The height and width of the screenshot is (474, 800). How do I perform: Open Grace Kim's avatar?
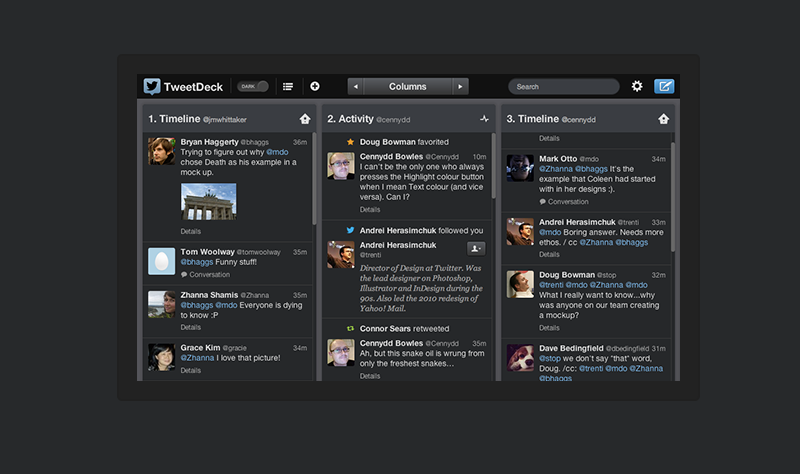click(162, 357)
